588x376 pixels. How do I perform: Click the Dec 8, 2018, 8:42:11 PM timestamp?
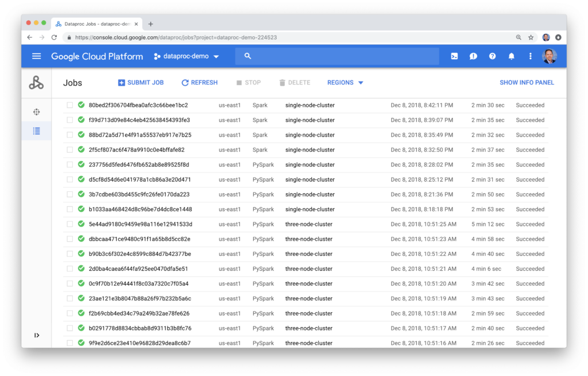[x=422, y=105]
